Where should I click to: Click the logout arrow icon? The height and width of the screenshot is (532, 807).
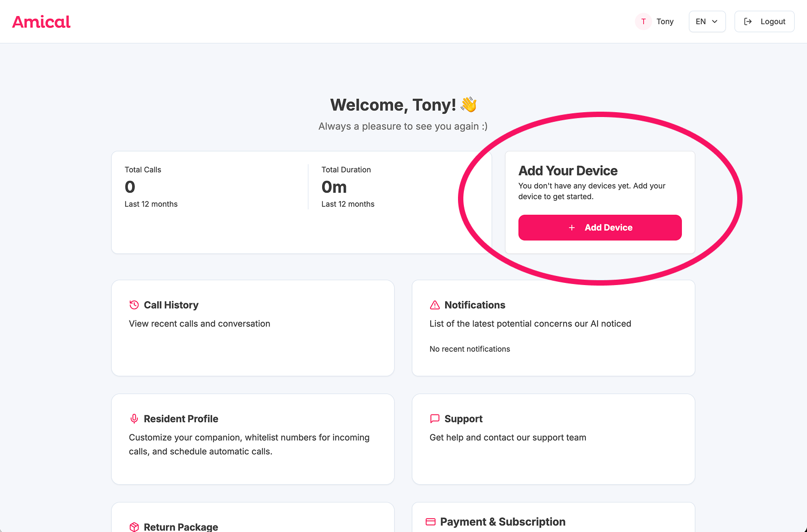click(748, 21)
